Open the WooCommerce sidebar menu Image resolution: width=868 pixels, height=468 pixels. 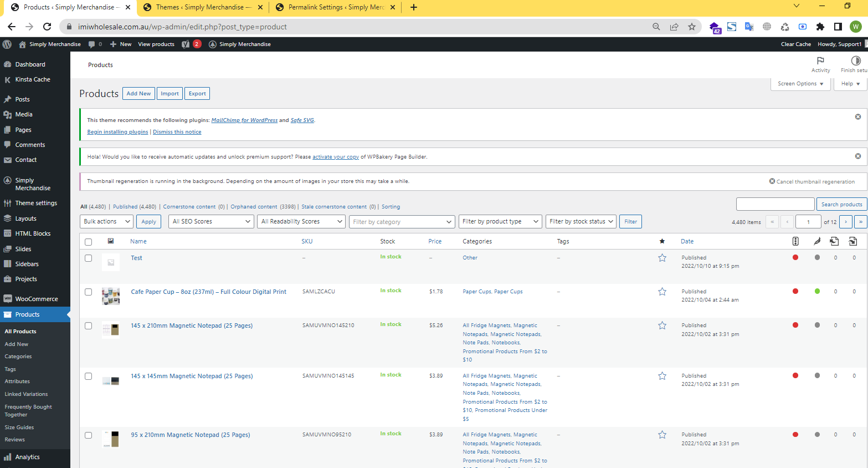click(x=35, y=299)
